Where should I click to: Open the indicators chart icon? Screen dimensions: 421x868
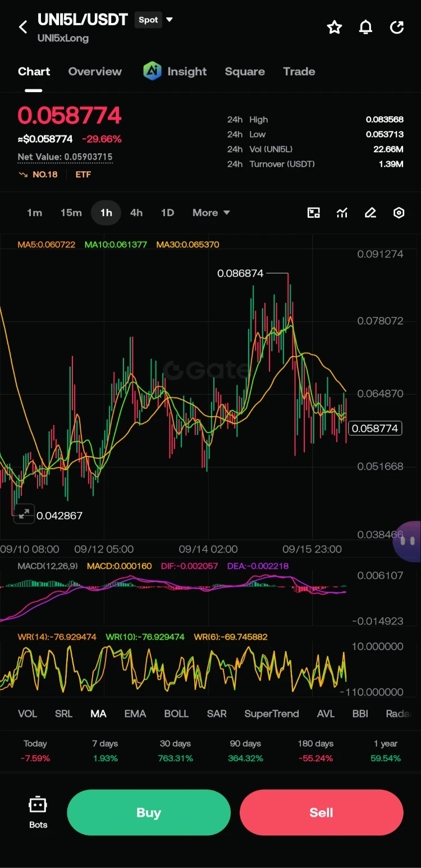click(342, 213)
